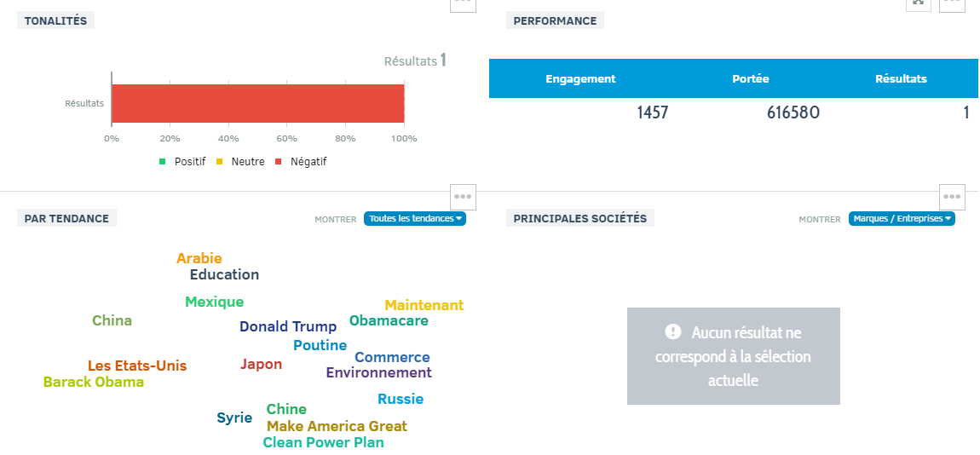Sort by the Résultats column header
This screenshot has width=980, height=455.
click(x=901, y=78)
